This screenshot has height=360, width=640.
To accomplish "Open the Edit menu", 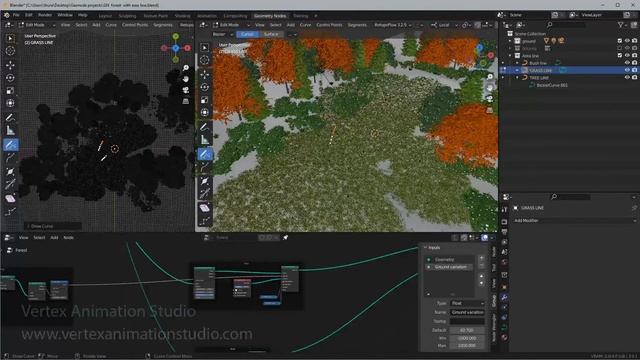I will tap(29, 15).
